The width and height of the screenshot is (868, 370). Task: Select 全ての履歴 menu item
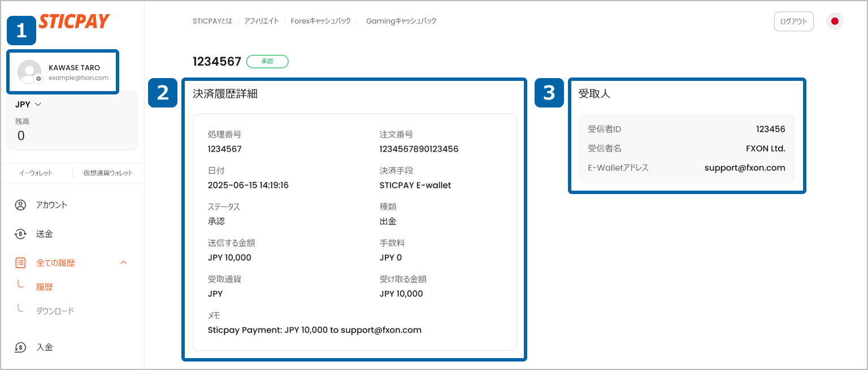(55, 263)
